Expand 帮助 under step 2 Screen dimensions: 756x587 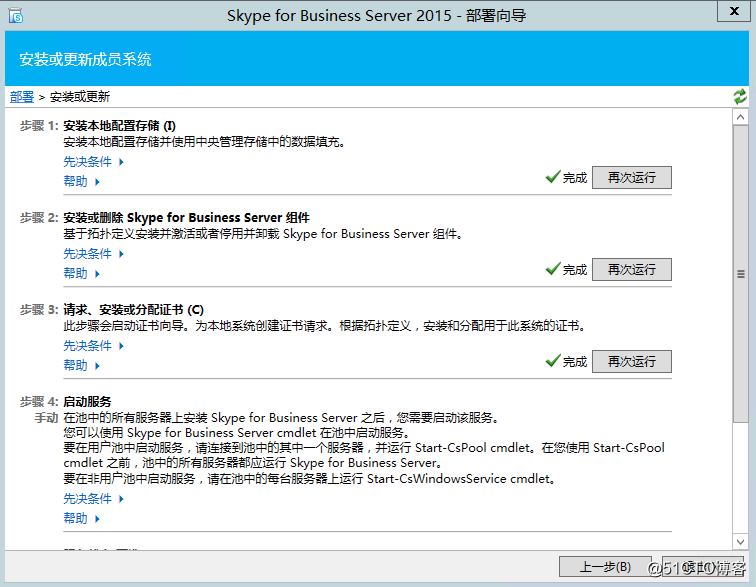tap(81, 273)
